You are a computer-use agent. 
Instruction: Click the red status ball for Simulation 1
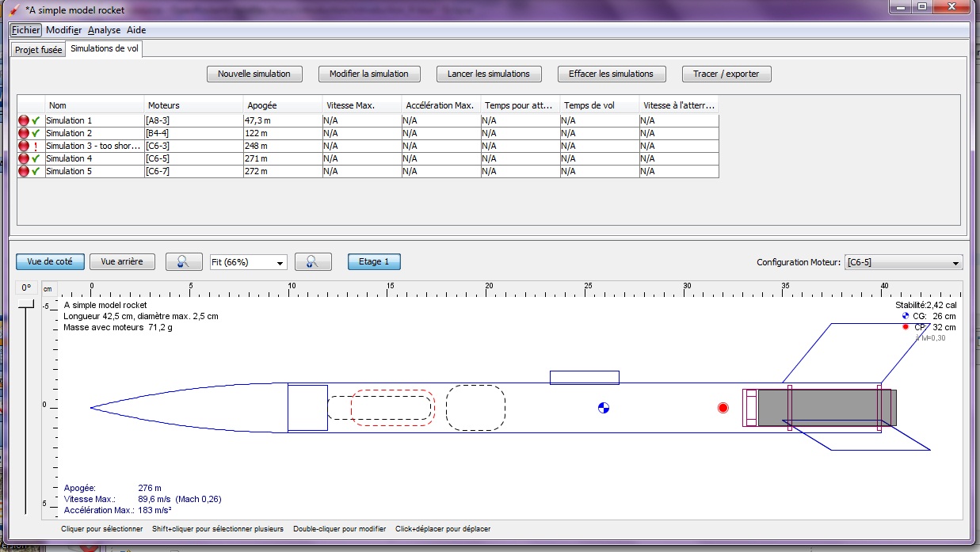coord(24,120)
